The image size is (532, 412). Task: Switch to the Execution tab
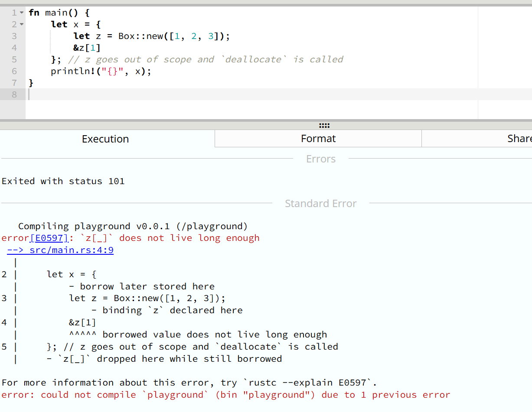click(x=105, y=139)
